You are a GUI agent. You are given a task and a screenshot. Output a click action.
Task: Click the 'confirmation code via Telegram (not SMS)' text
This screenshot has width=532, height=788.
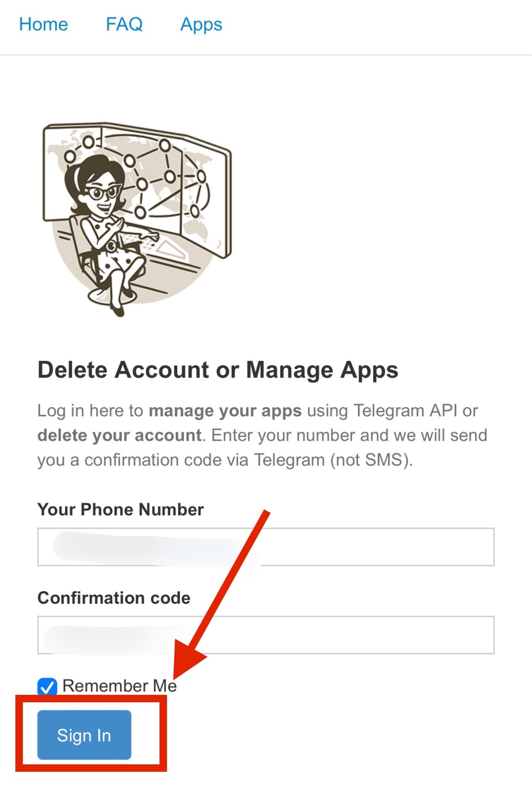tap(248, 460)
